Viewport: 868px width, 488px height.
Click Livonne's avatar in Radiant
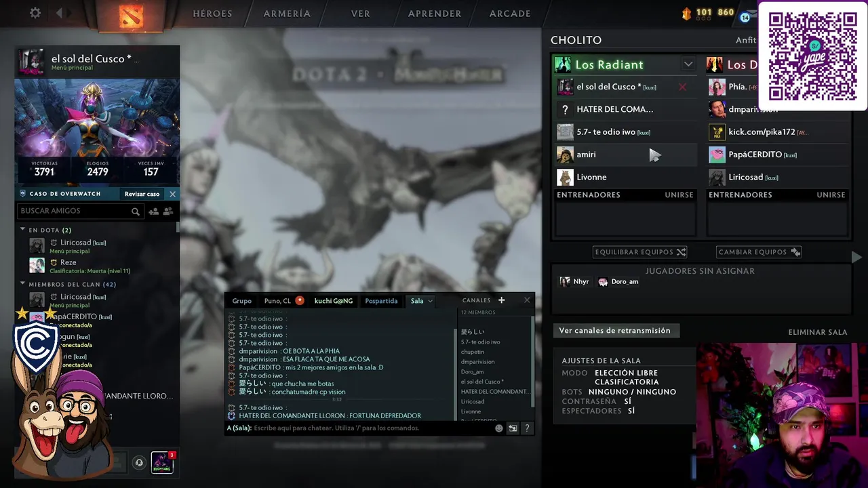point(565,177)
